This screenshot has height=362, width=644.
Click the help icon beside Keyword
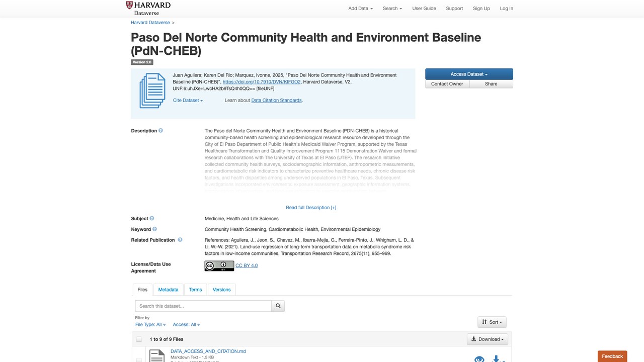click(155, 229)
